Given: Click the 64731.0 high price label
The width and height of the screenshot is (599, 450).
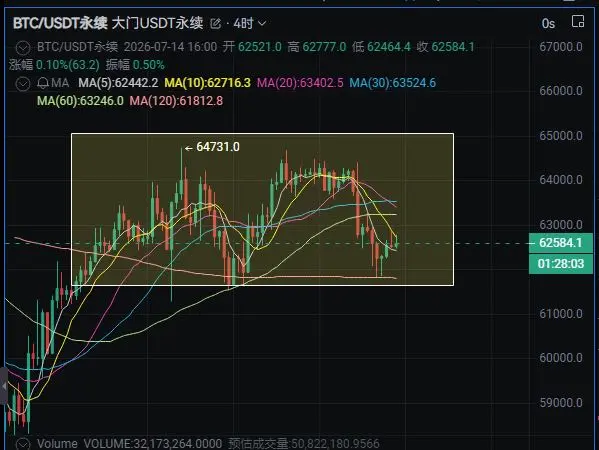Looking at the screenshot, I should 218,147.
